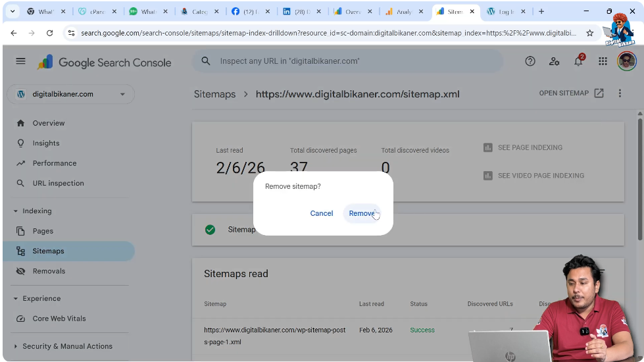
Task: Click SEE VIDEO PAGE INDEXING
Action: point(533,176)
